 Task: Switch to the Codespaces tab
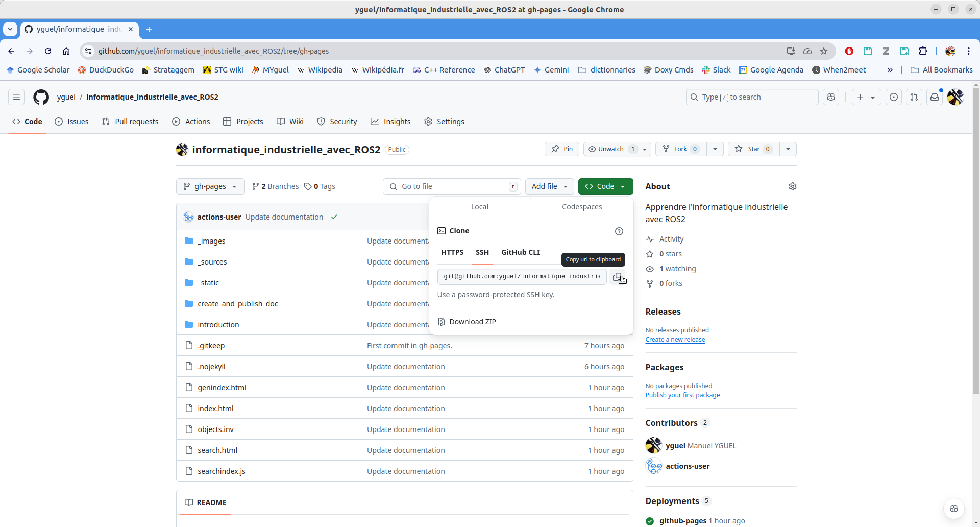(581, 207)
